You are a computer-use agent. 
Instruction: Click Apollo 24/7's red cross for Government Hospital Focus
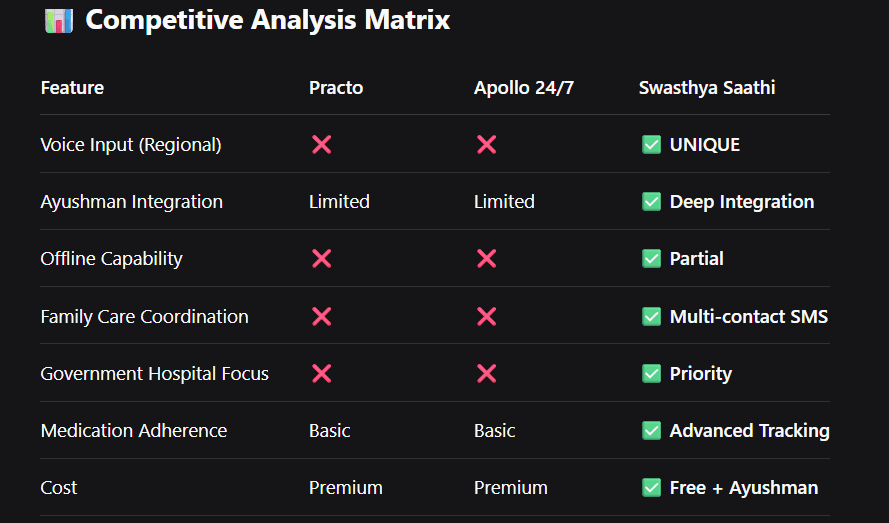pyautogui.click(x=486, y=374)
